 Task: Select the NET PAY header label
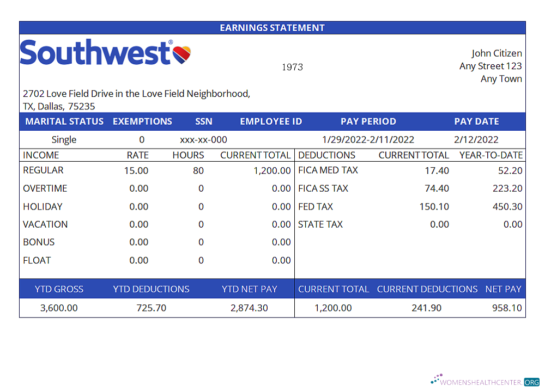(x=504, y=289)
